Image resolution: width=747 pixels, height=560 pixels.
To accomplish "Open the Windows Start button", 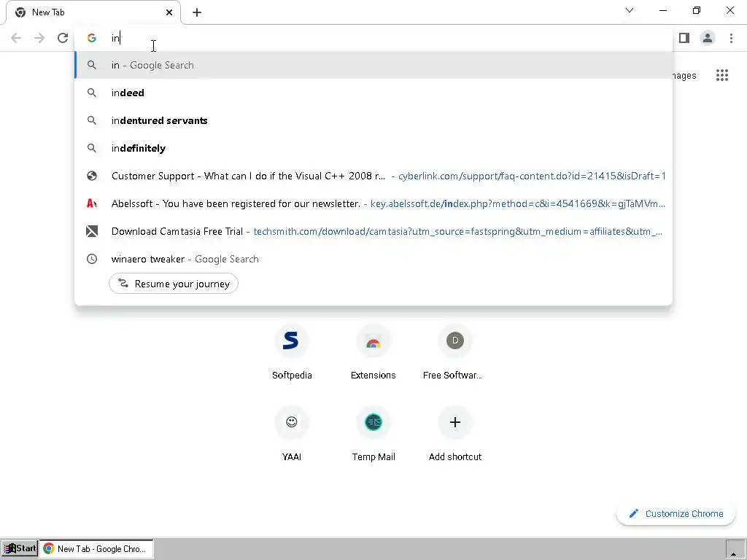I will tap(20, 548).
